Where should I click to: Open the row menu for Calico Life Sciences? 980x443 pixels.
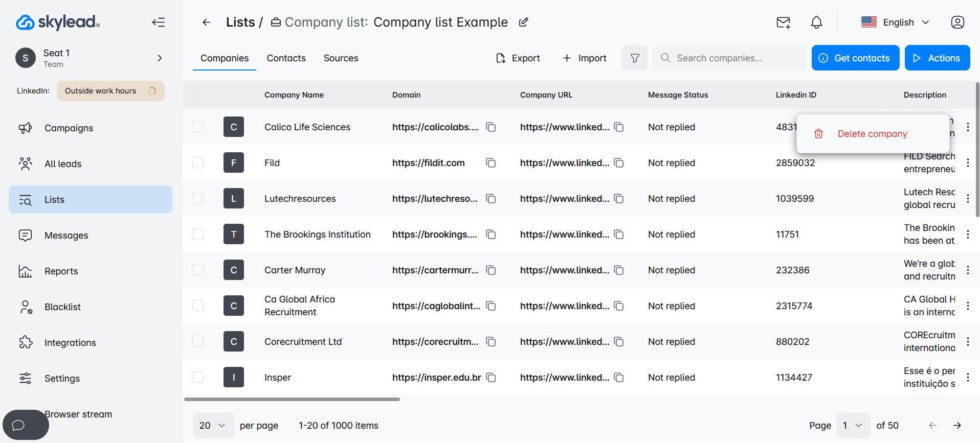(968, 127)
